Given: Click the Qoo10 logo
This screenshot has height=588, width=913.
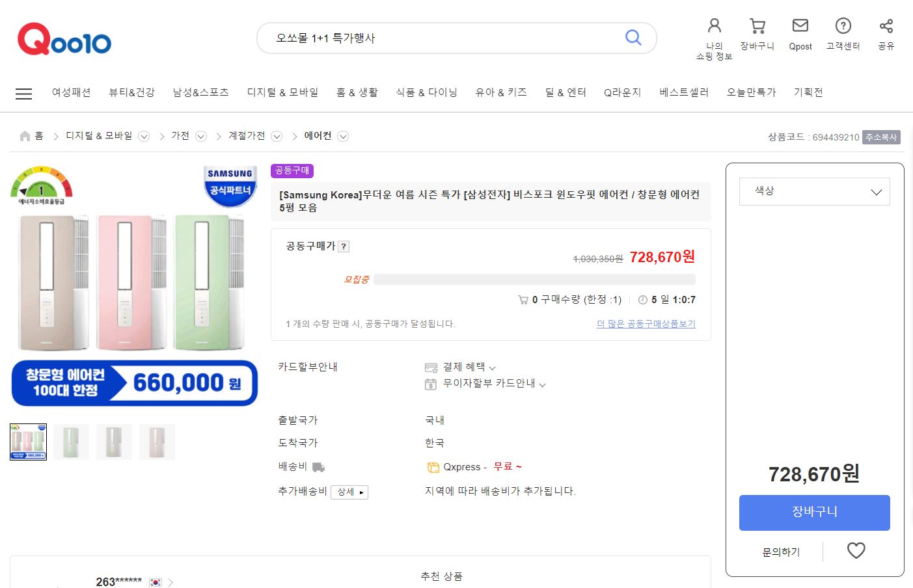Looking at the screenshot, I should click(64, 39).
